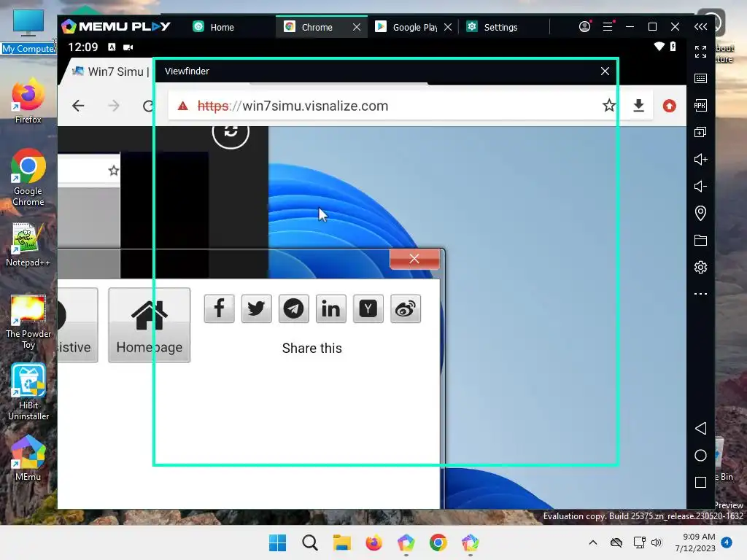Share via the LinkedIn icon
This screenshot has width=747, height=560.
click(x=330, y=308)
